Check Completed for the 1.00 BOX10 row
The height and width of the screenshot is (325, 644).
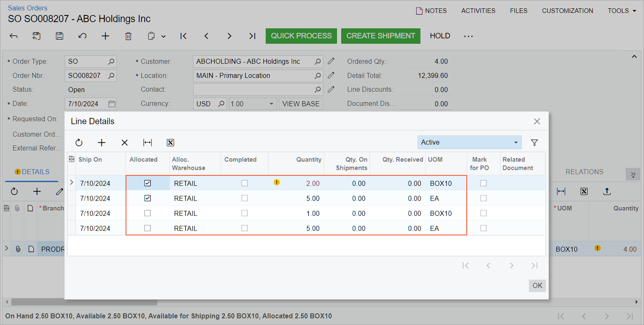pos(244,213)
